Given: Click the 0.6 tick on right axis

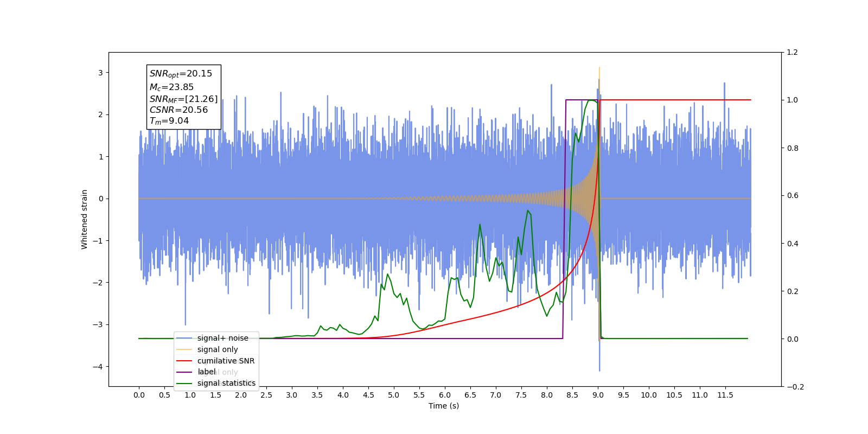Looking at the screenshot, I should pos(793,196).
